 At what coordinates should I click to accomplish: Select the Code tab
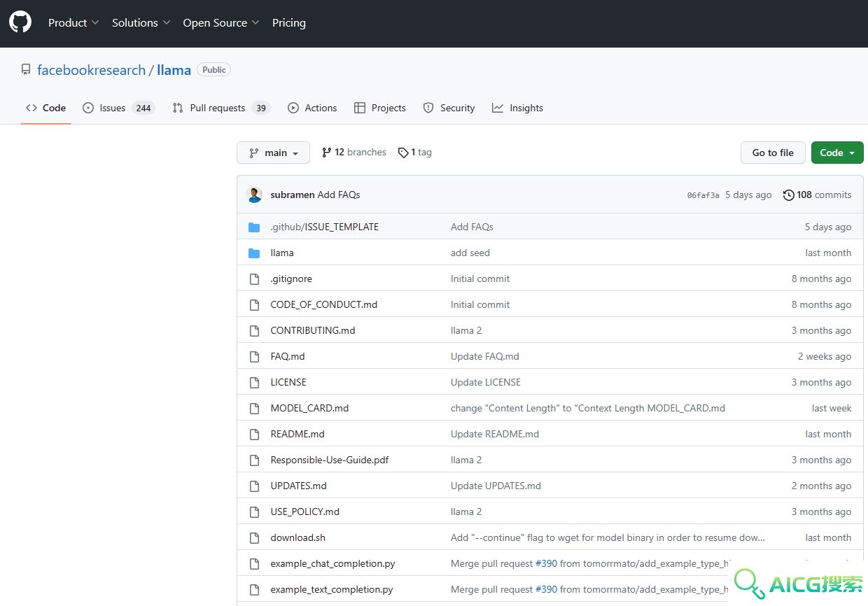pos(45,108)
